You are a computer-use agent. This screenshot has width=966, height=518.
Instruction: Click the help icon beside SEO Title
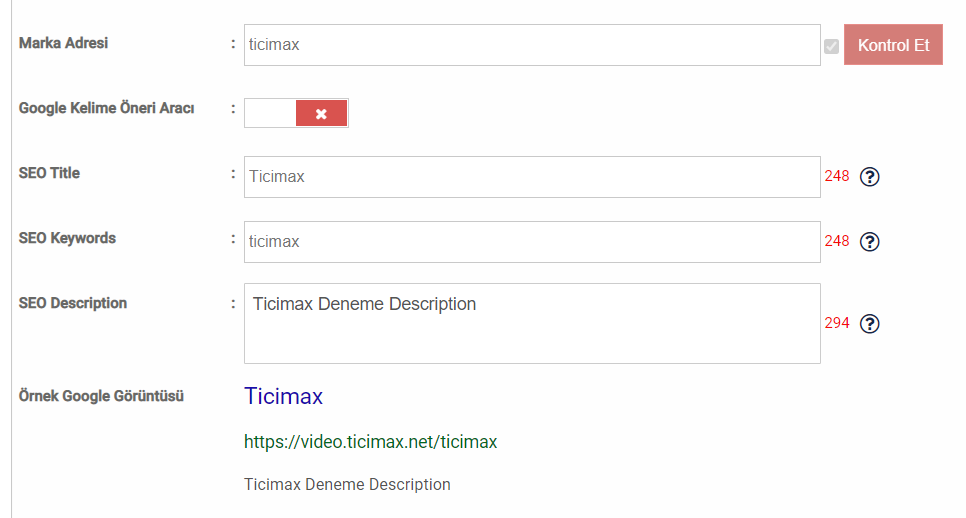[x=869, y=177]
